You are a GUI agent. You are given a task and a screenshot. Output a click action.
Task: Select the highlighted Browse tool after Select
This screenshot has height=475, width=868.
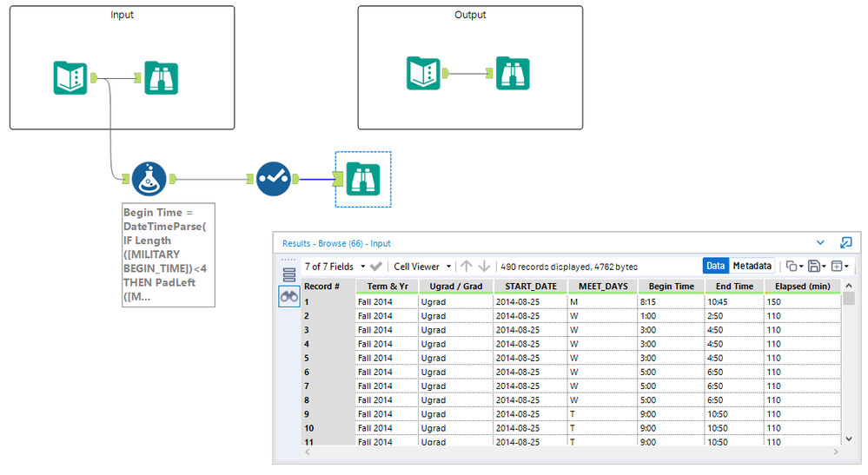(363, 179)
